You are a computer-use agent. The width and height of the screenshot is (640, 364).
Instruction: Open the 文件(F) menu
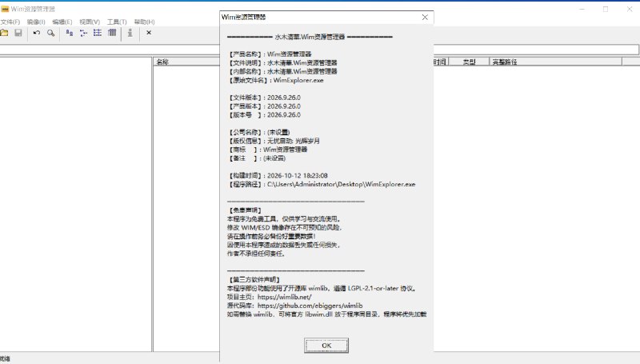(x=10, y=22)
